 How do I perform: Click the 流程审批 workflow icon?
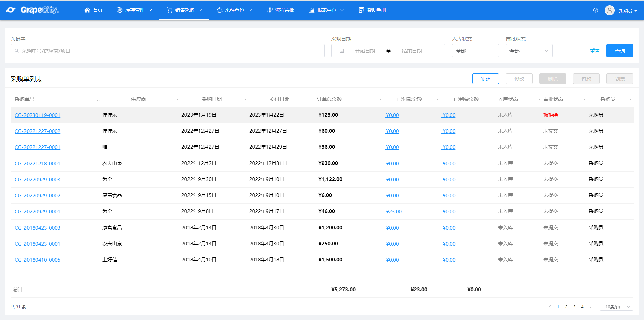(x=270, y=10)
